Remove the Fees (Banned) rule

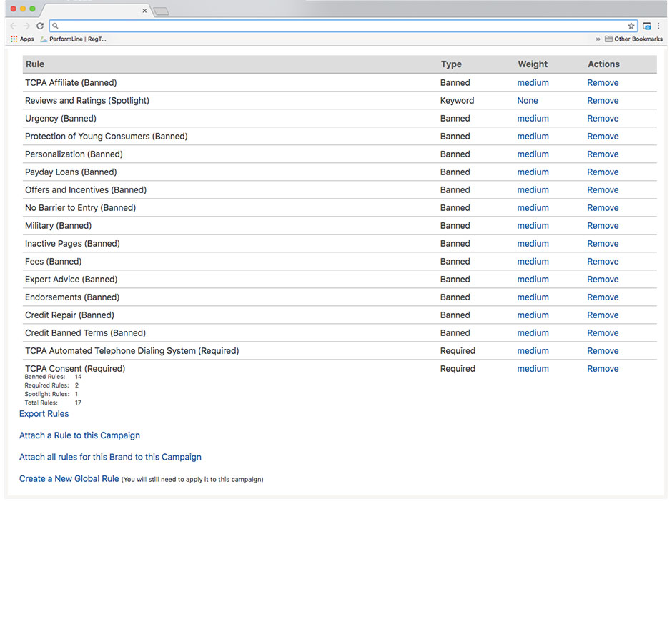tap(603, 262)
